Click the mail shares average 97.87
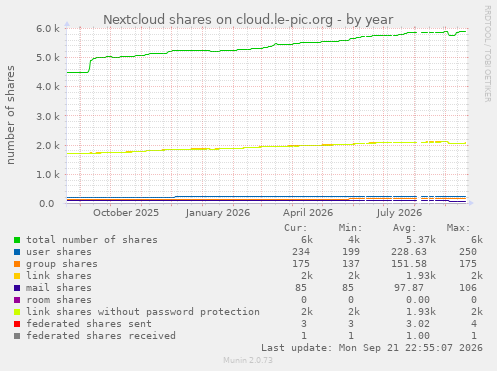The width and height of the screenshot is (497, 371). pyautogui.click(x=409, y=288)
